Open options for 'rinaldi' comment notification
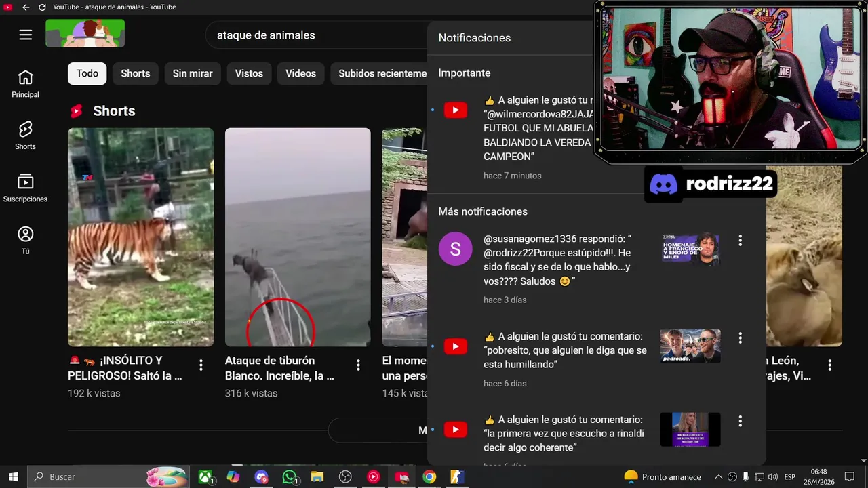868x488 pixels. [740, 422]
